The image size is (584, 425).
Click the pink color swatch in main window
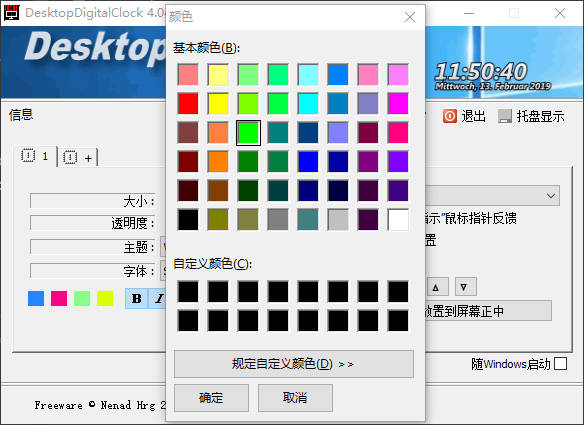(59, 298)
